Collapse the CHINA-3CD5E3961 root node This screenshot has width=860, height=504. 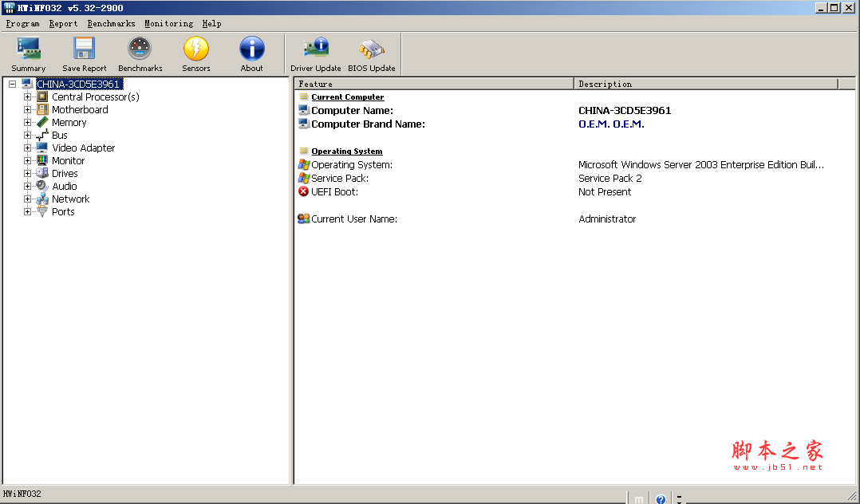[x=13, y=85]
